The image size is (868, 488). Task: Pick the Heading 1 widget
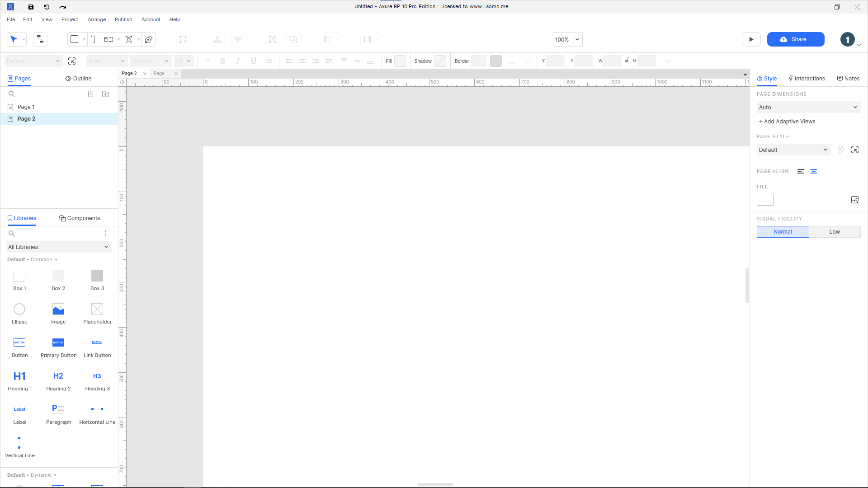click(x=19, y=380)
